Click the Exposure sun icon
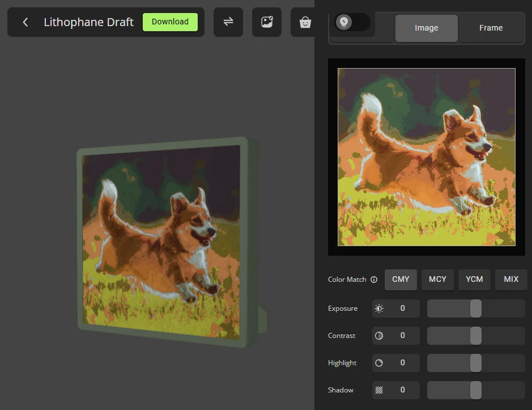 point(379,308)
